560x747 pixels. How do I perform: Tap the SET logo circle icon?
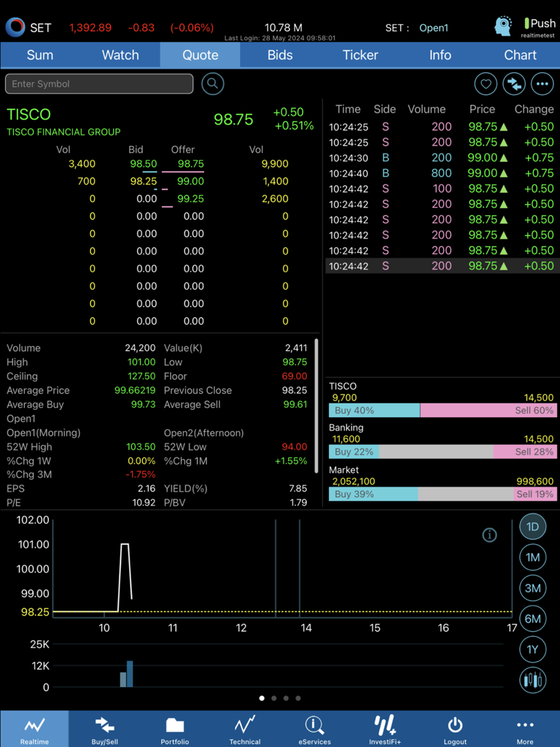[15, 27]
